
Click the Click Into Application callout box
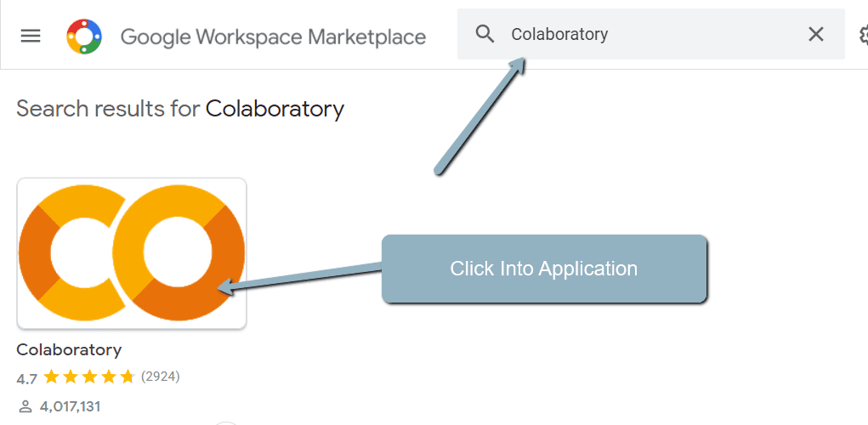click(544, 269)
